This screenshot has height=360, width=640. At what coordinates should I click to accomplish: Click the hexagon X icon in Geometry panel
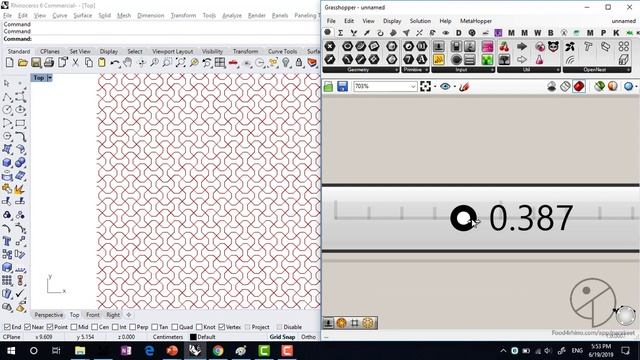tap(330, 47)
